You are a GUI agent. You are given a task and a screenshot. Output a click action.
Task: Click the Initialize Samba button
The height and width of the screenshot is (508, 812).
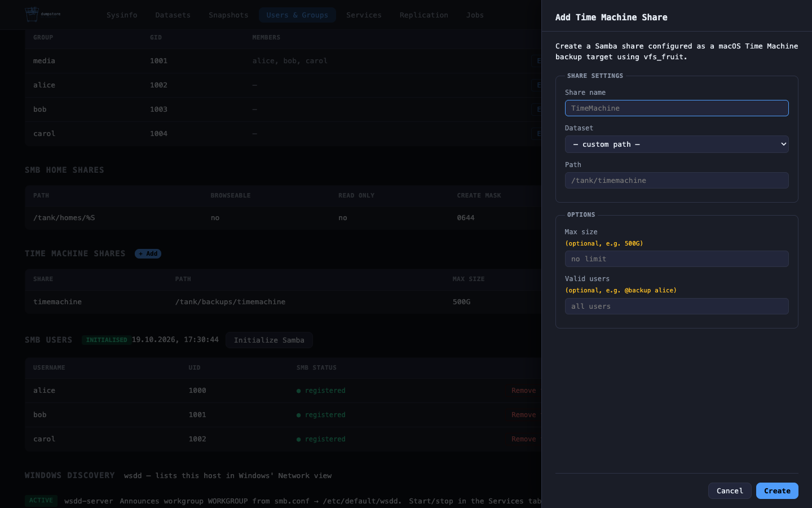click(269, 340)
